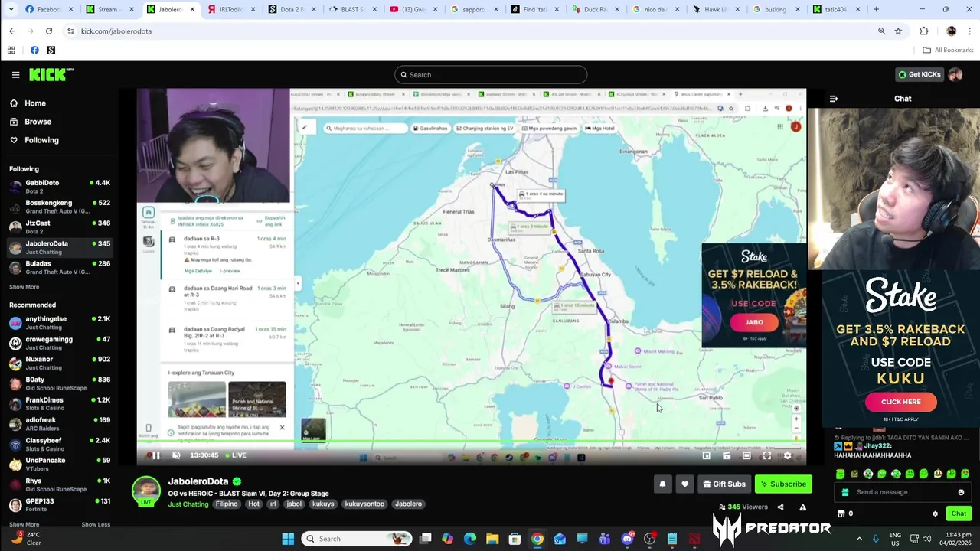980x551 pixels.
Task: Open Following in sidebar
Action: pos(41,140)
